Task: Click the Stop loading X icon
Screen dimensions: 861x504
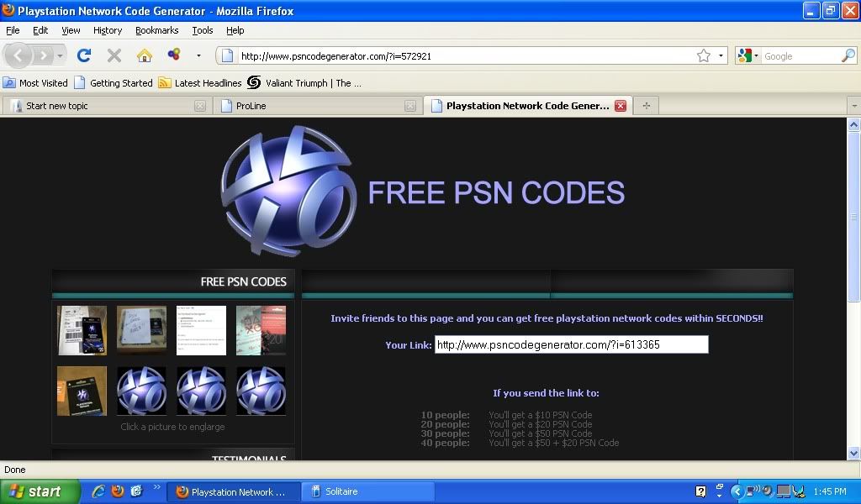Action: click(114, 55)
